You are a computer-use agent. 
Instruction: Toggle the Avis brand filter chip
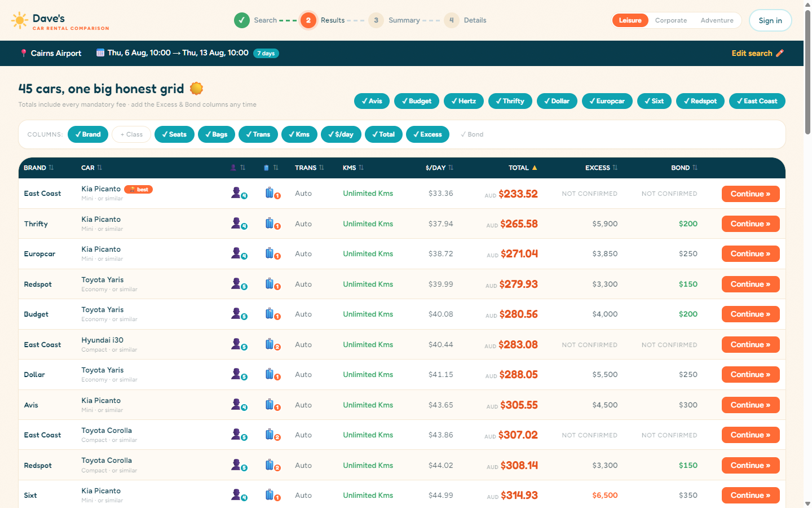pos(372,101)
